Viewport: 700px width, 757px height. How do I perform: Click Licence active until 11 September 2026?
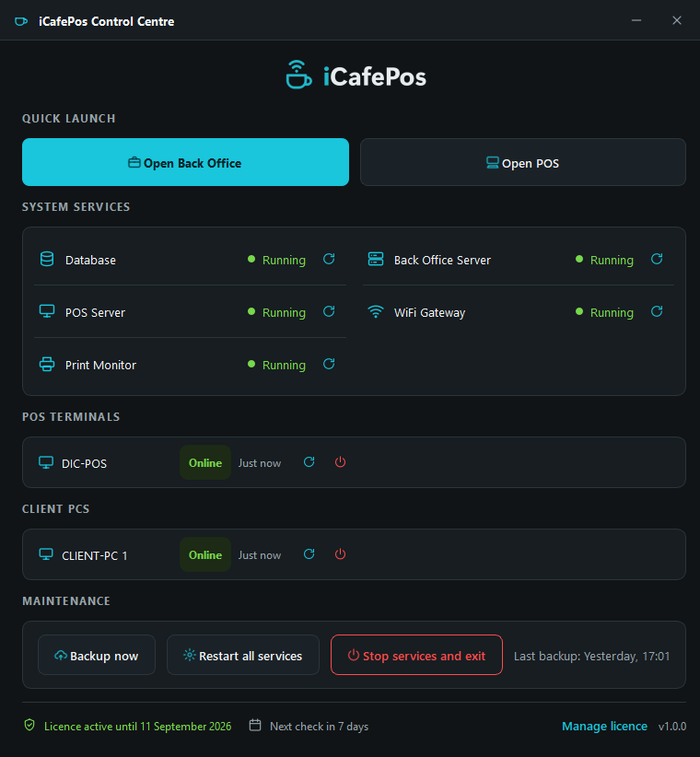pyautogui.click(x=137, y=727)
